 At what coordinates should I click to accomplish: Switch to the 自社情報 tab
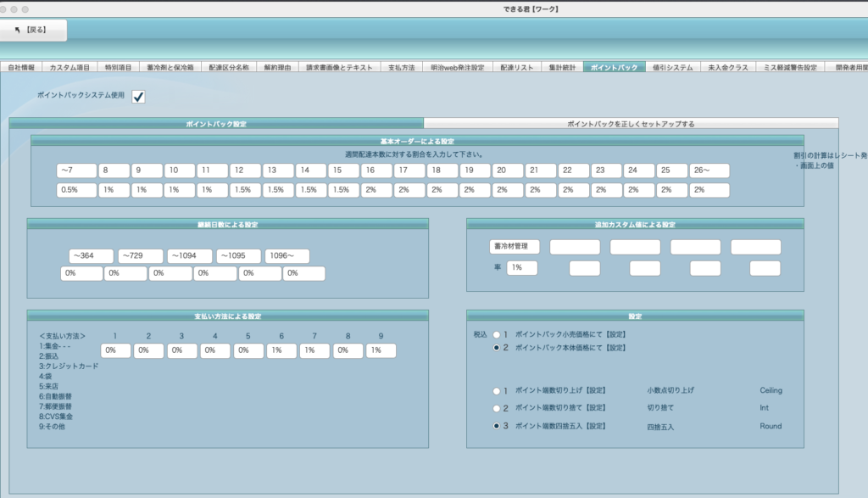coord(22,67)
